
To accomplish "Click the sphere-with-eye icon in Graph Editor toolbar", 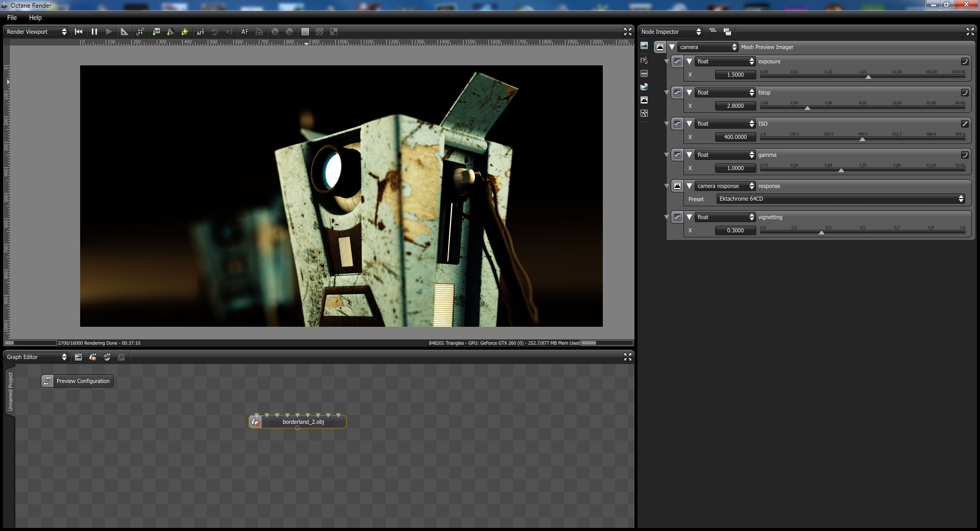I will 107,357.
